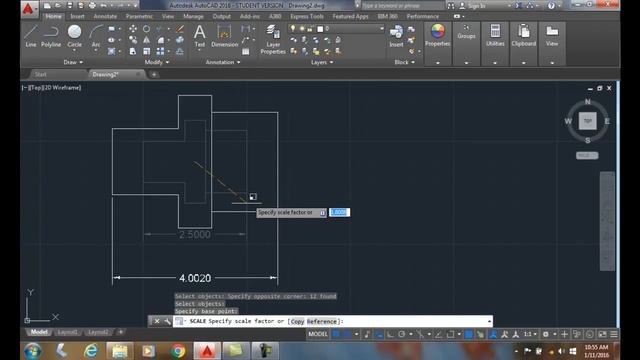640x360 pixels.
Task: Open Layer Properties manager
Action: 273,39
